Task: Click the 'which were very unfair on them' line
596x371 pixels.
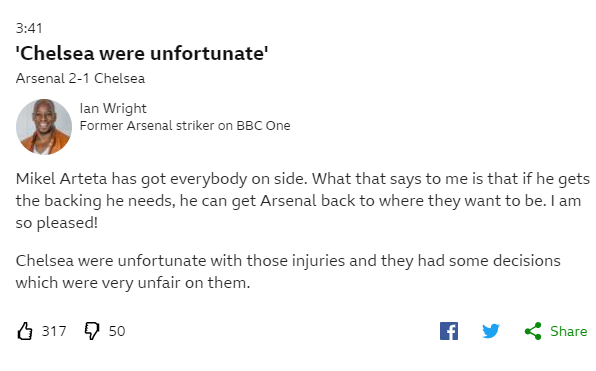Action: (x=133, y=283)
